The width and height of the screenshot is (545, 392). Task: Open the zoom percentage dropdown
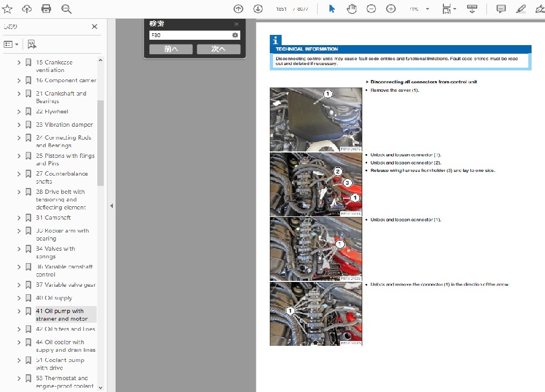(x=427, y=9)
